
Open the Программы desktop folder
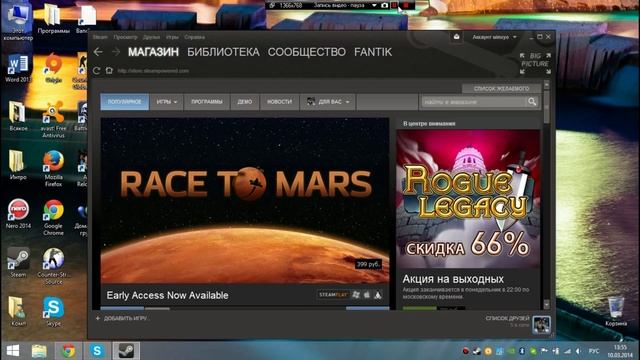tap(53, 19)
